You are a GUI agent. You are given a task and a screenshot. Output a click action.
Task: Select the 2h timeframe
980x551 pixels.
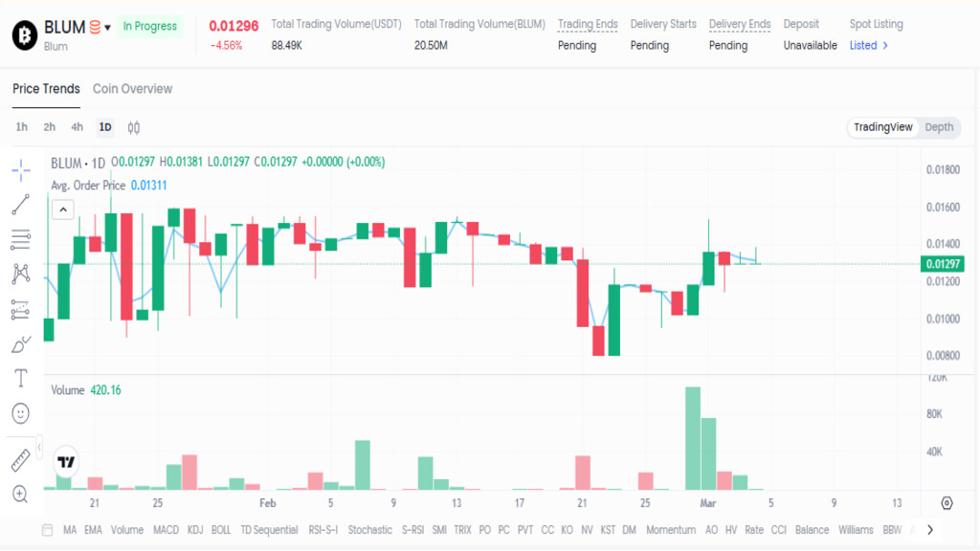50,127
